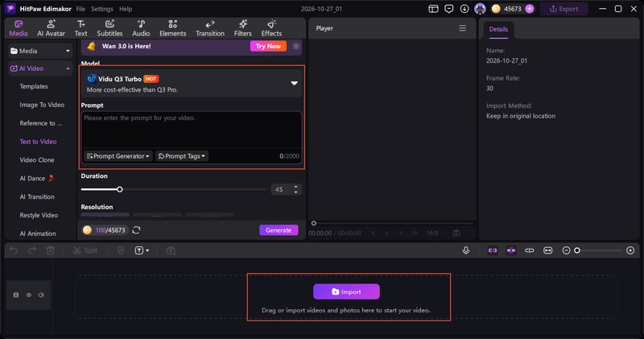Switch to the Details tab
644x339 pixels.
coord(498,30)
